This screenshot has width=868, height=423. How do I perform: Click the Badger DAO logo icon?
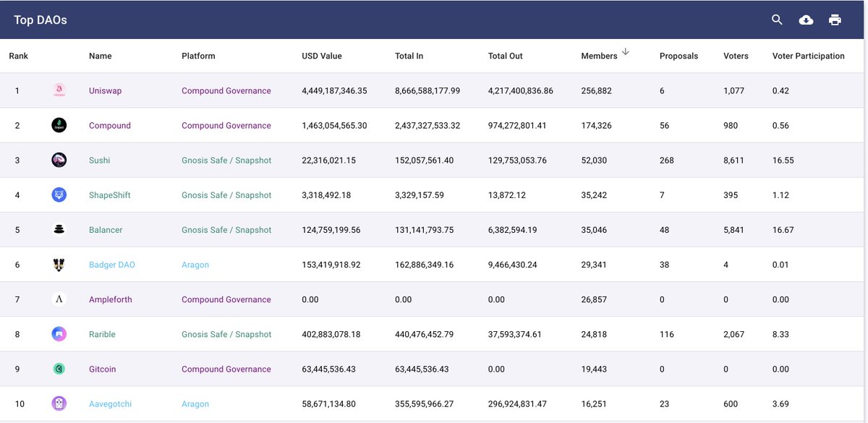click(x=59, y=265)
